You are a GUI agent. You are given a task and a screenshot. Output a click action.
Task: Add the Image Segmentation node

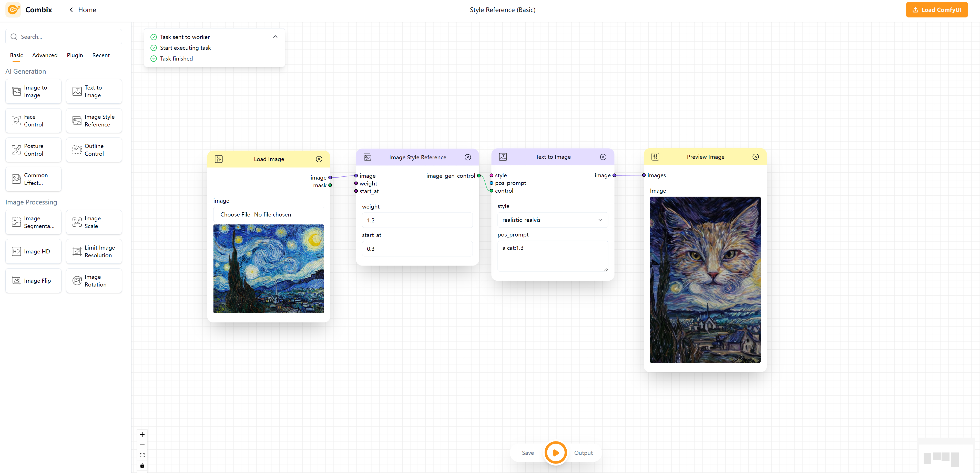pos(34,222)
